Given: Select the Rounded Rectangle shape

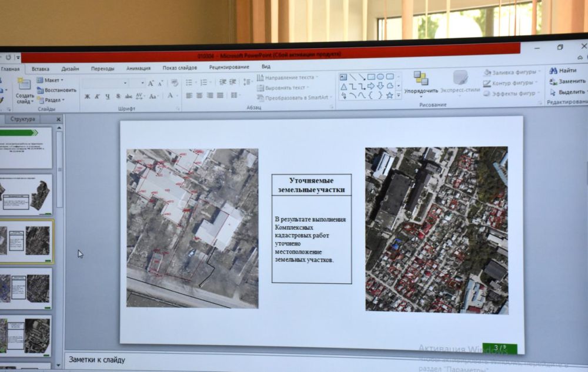Looking at the screenshot, I should click(390, 77).
